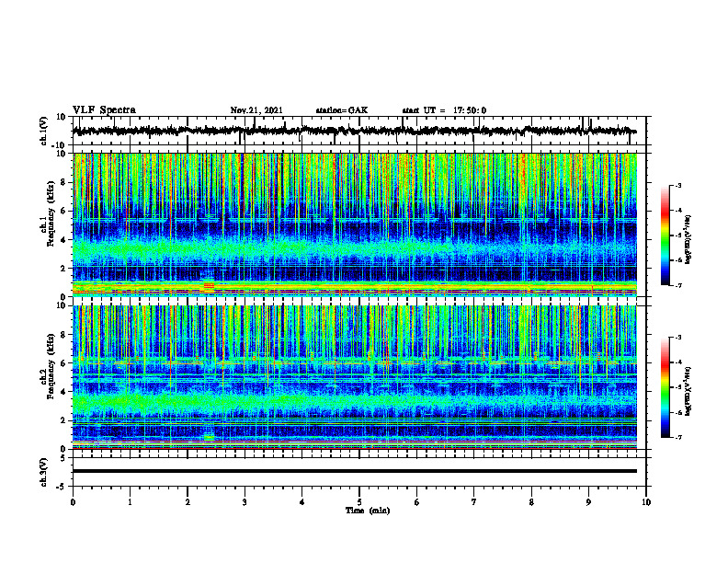This screenshot has height=563, width=728.
Task: Click the red burst near 2.4 min in ch.1 spectrogram
Action: pos(209,286)
